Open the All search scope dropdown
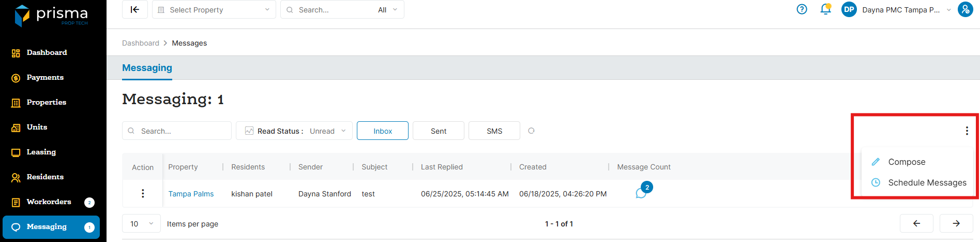This screenshot has height=242, width=980. [387, 10]
